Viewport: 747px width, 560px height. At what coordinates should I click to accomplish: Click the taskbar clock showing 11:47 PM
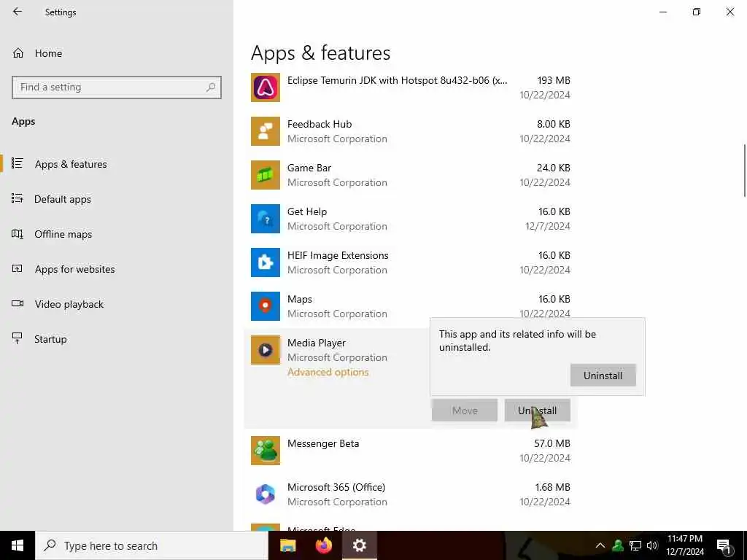click(x=684, y=545)
